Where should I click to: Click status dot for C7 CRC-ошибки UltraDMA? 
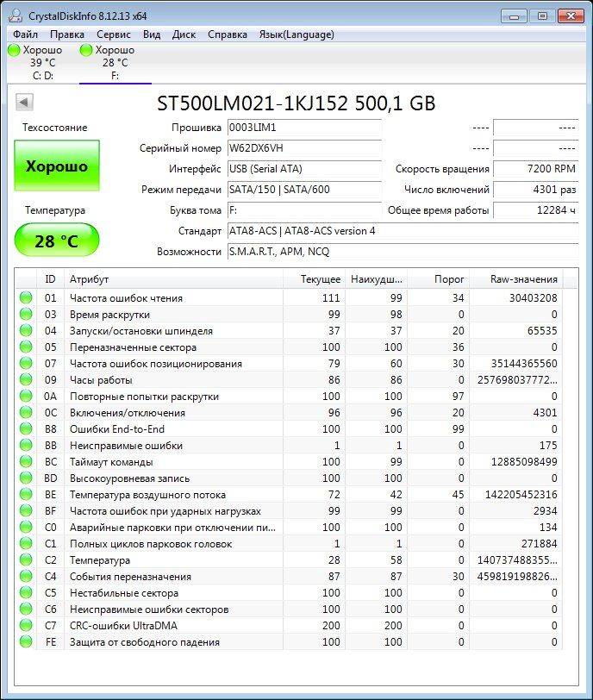point(26,625)
